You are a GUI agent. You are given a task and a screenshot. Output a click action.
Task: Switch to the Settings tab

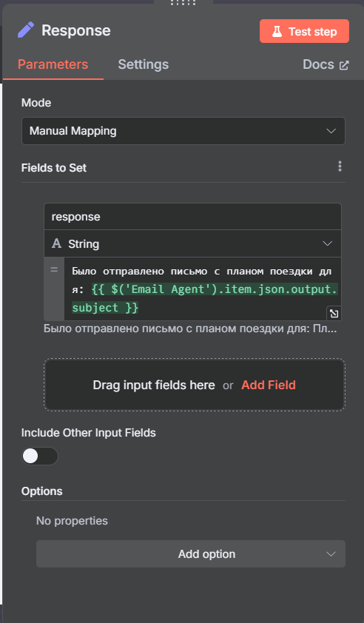[143, 64]
